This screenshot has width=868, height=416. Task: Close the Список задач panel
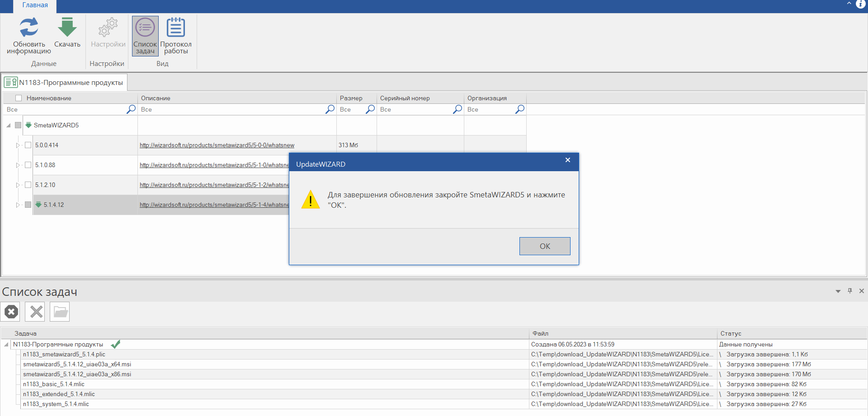[x=862, y=291]
